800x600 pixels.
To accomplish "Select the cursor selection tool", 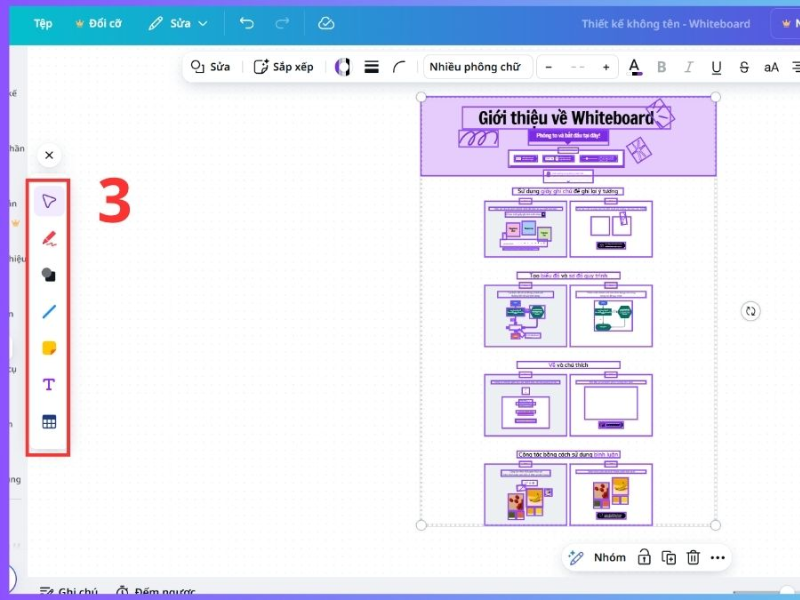I will tap(48, 201).
